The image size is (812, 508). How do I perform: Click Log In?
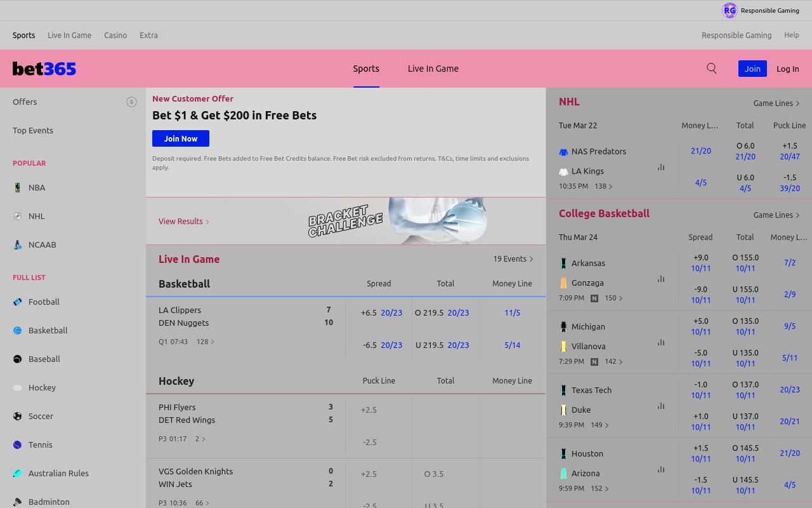(x=788, y=69)
